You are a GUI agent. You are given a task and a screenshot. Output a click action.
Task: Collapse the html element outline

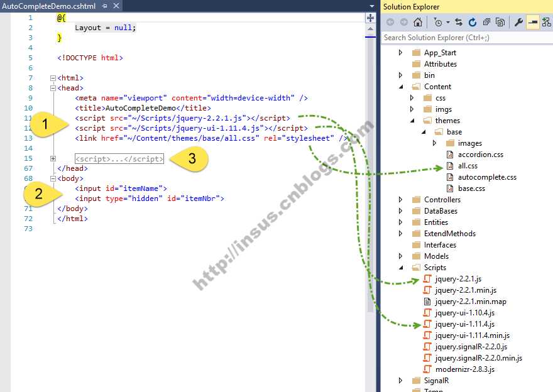click(53, 78)
